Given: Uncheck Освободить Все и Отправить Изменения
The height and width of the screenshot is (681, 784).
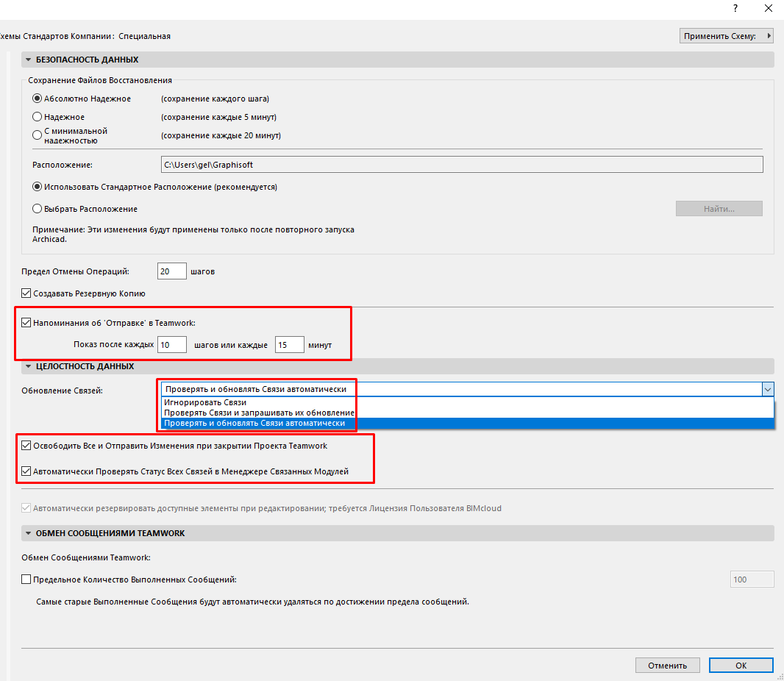Looking at the screenshot, I should point(27,446).
